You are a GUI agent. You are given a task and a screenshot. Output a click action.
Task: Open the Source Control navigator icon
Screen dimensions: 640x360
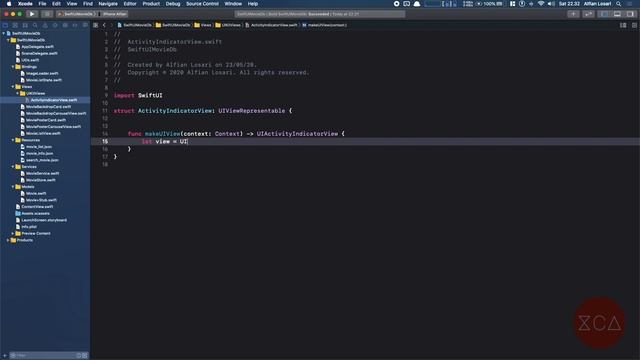pos(15,25)
